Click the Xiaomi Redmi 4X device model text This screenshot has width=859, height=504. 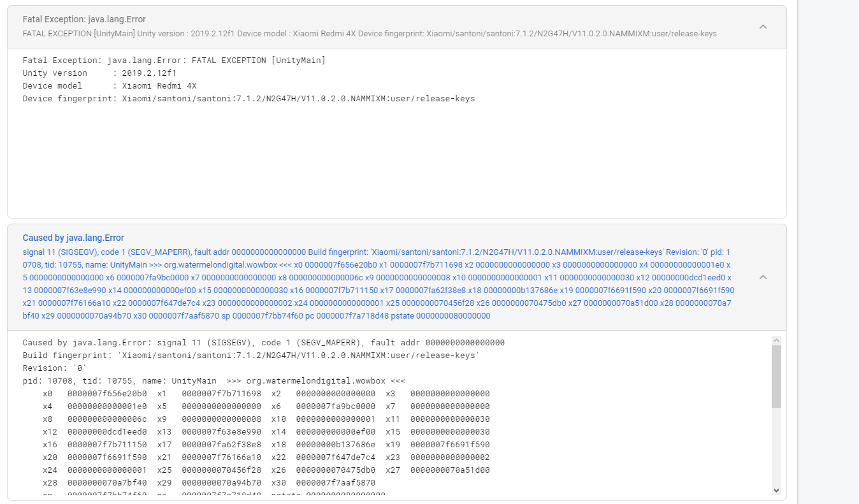point(159,85)
